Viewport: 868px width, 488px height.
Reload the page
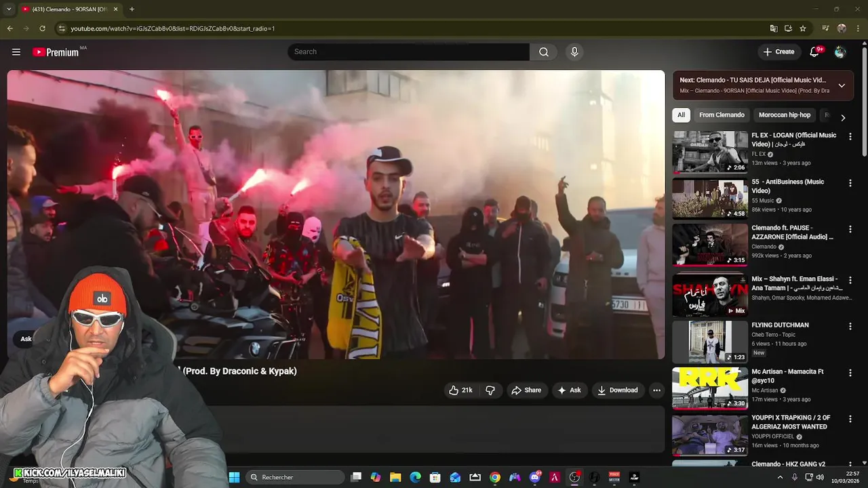tap(42, 28)
